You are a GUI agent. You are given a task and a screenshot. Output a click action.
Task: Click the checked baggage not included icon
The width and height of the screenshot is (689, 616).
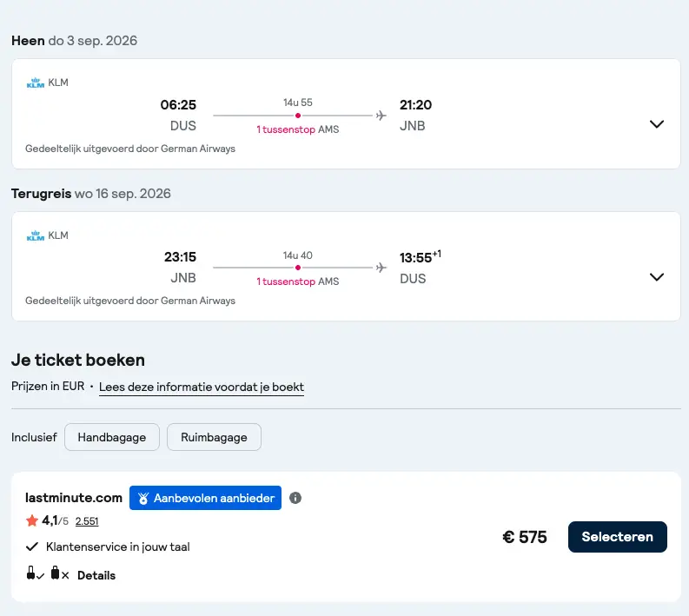(x=60, y=573)
